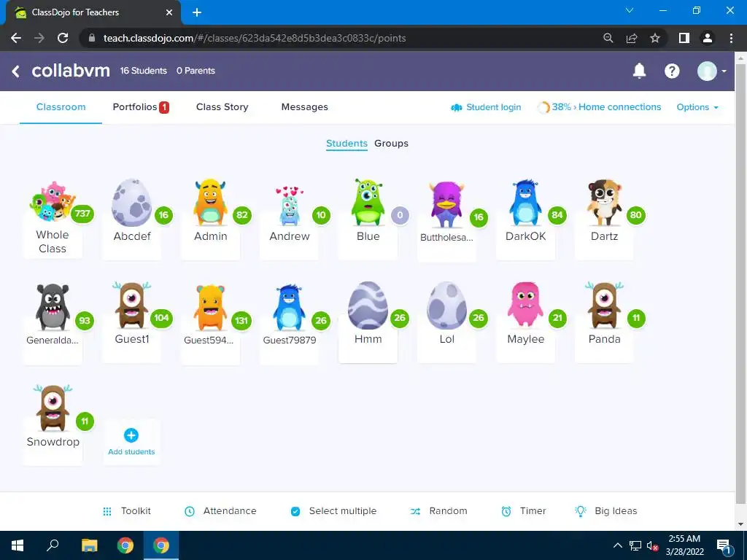
Task: Click the browser address bar URL
Action: point(255,38)
